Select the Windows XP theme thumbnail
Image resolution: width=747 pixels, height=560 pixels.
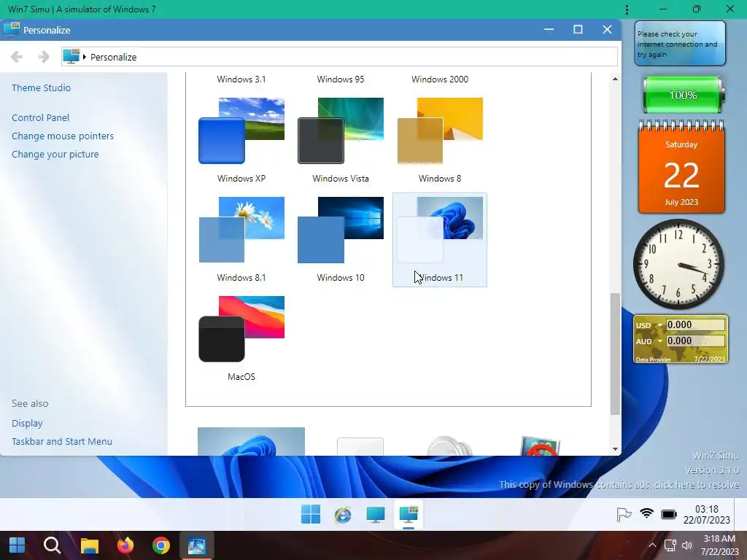coord(241,131)
